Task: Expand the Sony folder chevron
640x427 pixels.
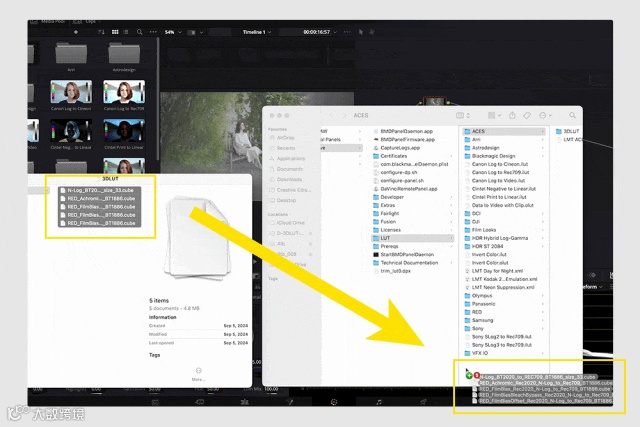Action: pos(542,328)
